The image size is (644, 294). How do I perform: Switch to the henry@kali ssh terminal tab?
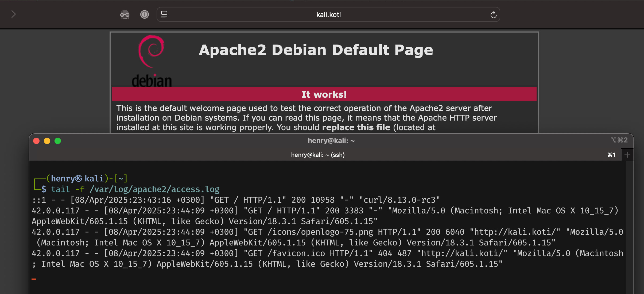(318, 155)
